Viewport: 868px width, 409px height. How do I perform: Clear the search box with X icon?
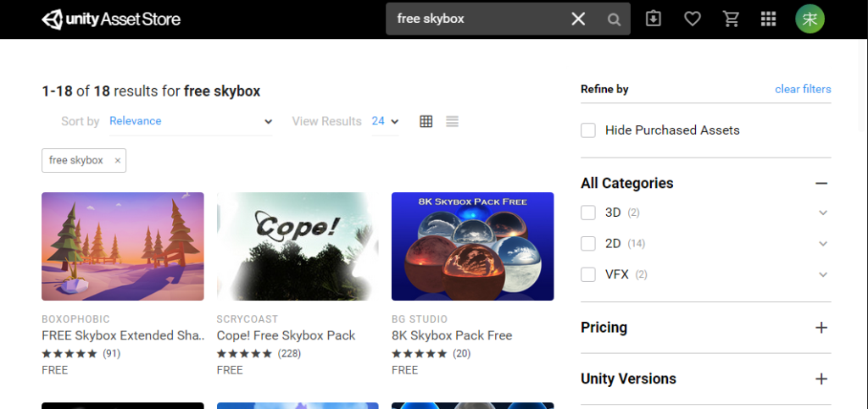tap(578, 19)
